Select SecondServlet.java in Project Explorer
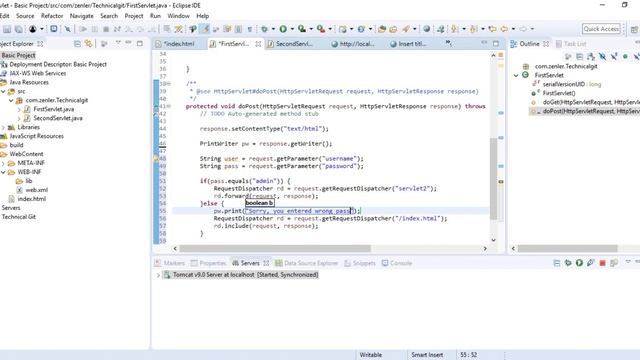 (x=58, y=118)
